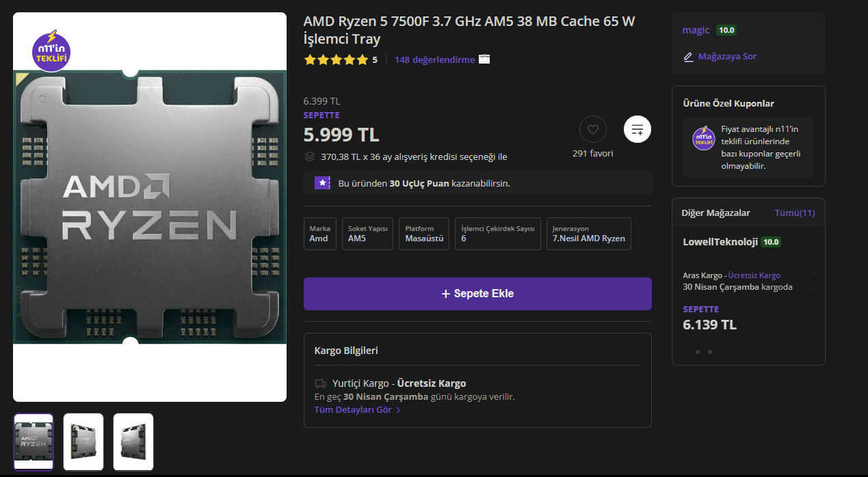Click the 30 UçUç Puan text
The image size is (868, 477).
419,183
